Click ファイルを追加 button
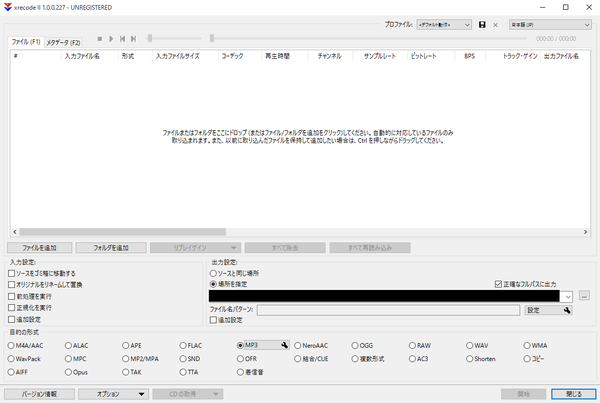Viewport: 600px width, 403px height. tap(39, 248)
